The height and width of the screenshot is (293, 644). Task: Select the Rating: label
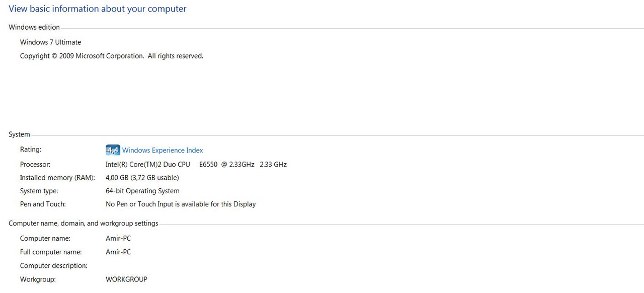[31, 150]
